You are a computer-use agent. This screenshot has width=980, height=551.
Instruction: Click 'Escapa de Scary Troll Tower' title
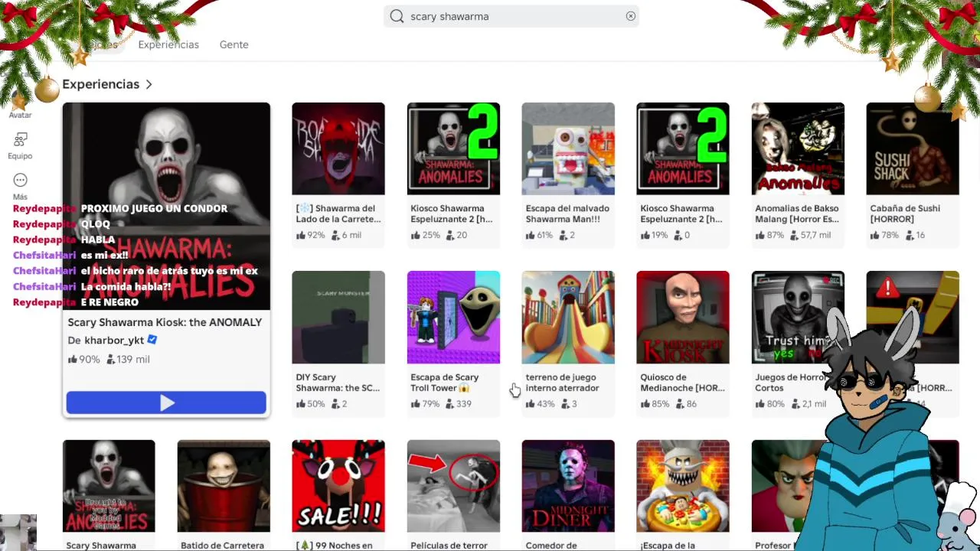click(x=445, y=383)
